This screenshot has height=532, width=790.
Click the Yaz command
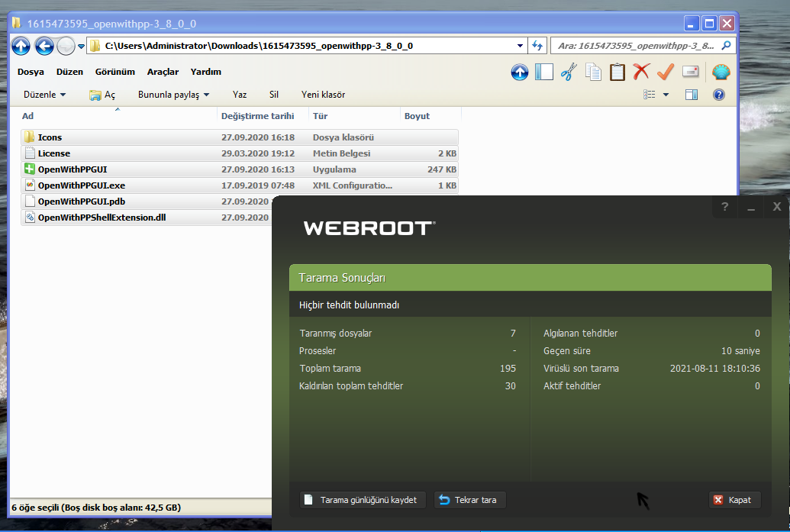240,94
